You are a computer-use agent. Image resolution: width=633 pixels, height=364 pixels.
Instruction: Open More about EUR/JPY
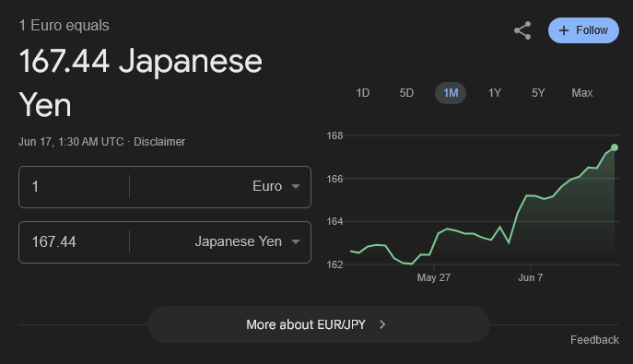319,324
